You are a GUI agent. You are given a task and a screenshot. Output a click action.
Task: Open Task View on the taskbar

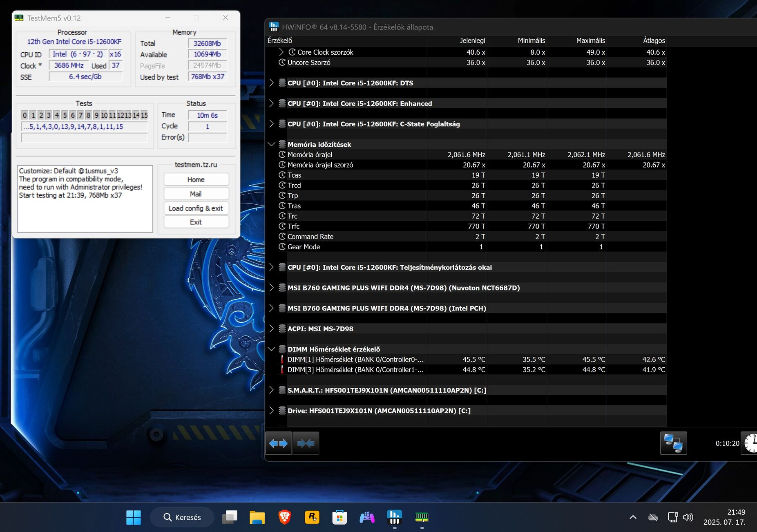pyautogui.click(x=230, y=517)
